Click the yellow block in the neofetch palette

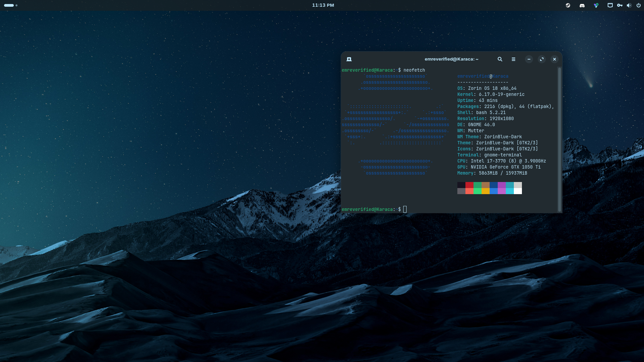coord(486,191)
